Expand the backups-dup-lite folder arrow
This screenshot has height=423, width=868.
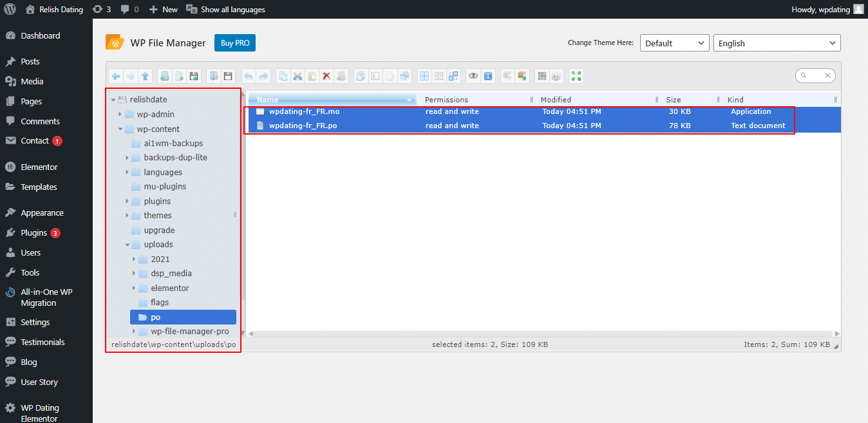click(x=127, y=158)
